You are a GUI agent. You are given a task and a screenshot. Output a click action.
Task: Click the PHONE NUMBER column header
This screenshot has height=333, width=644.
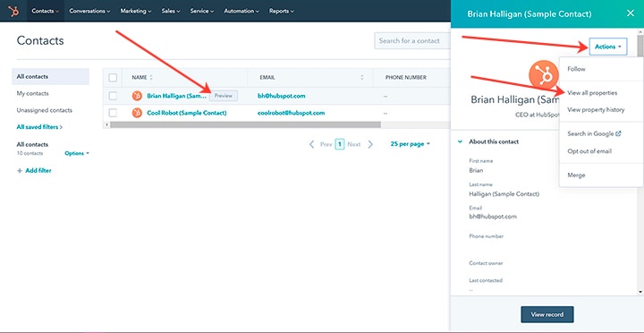[406, 77]
